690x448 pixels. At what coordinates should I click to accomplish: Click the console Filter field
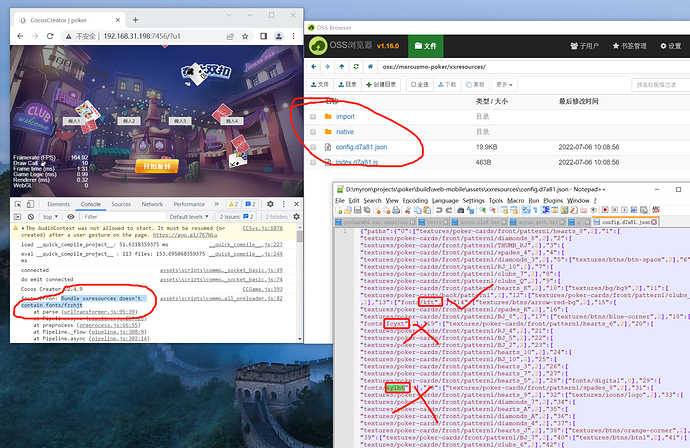tap(124, 217)
